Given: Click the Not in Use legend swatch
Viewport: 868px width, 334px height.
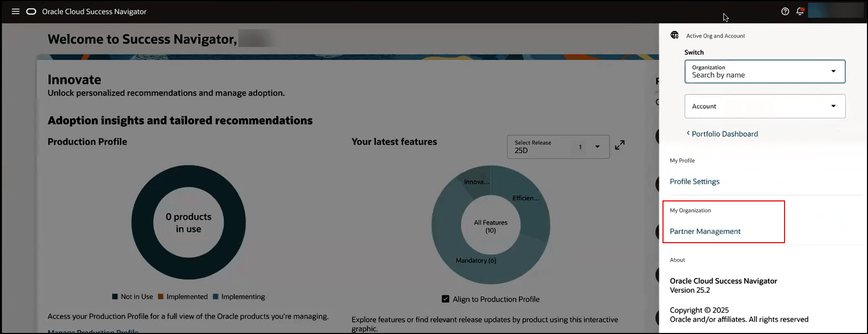Looking at the screenshot, I should pos(115,296).
